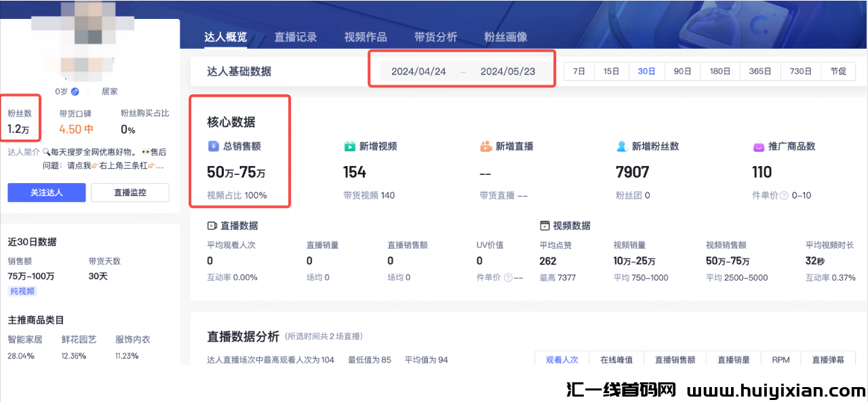Switch to the 带货分析 tab

(x=435, y=37)
